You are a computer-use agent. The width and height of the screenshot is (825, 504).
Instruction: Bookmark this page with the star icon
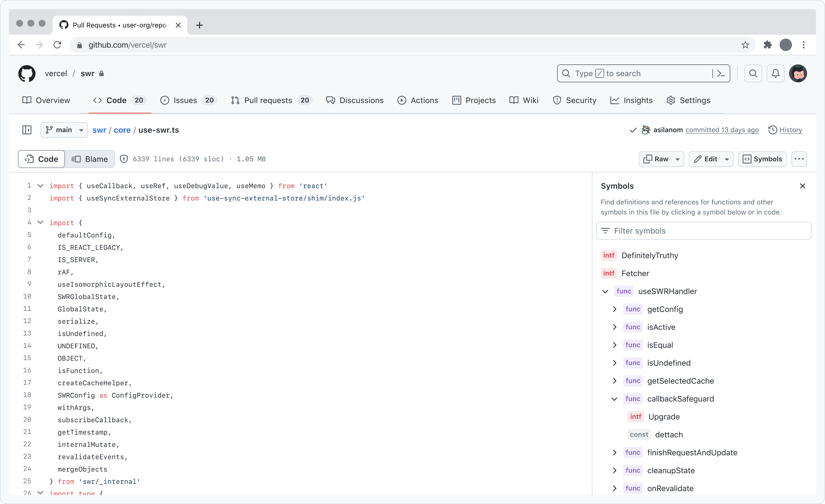(745, 45)
